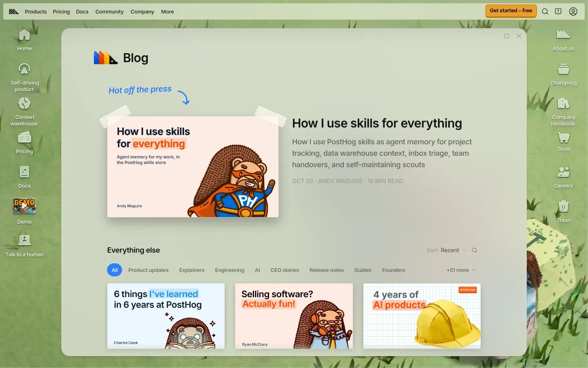The image size is (588, 368).
Task: Launch the Demo desktop icon
Action: [24, 211]
